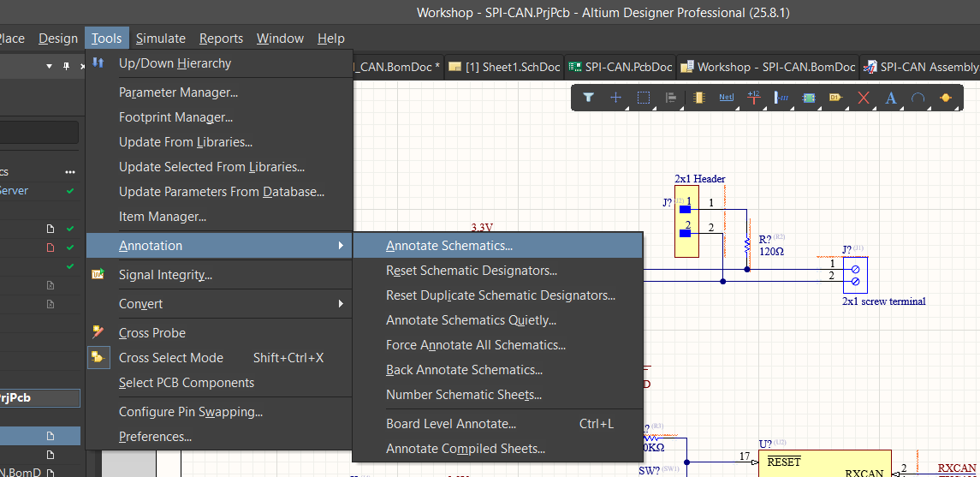Choose Back Annotate Schematics...
This screenshot has height=477, width=980.
pos(498,370)
